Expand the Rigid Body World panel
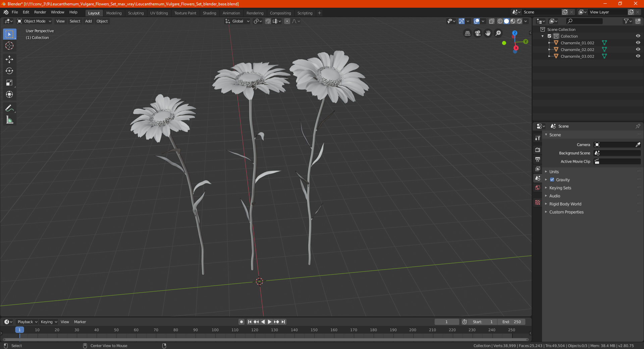Screen dimensions: 644x349 point(565,204)
